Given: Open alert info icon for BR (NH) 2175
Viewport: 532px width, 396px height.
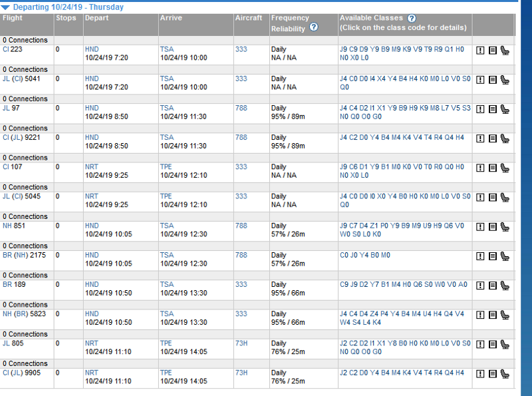Looking at the screenshot, I should pyautogui.click(x=480, y=256).
